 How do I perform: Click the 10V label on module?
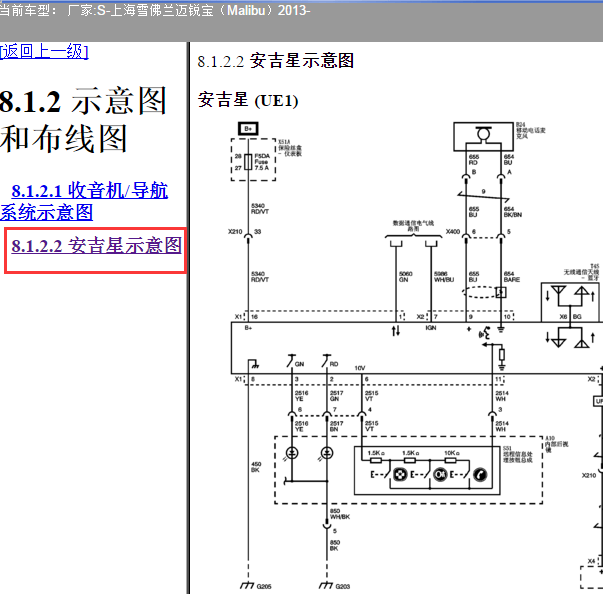[x=360, y=368]
